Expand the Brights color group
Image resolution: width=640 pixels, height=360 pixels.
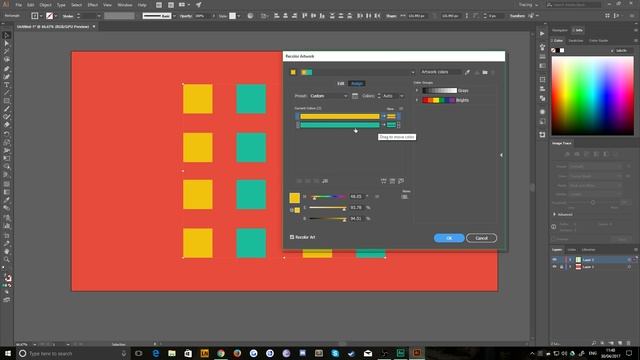(417, 100)
